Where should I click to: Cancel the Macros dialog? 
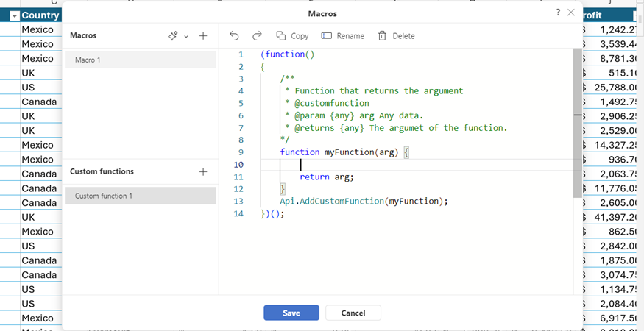(x=353, y=313)
